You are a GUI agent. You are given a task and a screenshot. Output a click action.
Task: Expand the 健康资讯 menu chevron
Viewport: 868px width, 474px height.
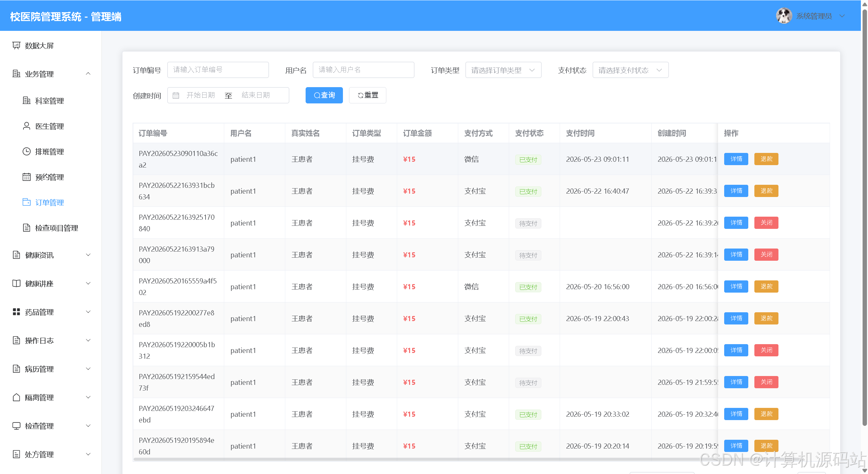pos(88,255)
